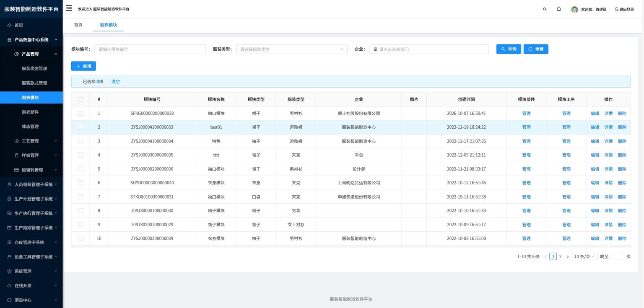This screenshot has height=308, width=644.
Task: Click the 首页 home icon in sidebar
Action: [10, 25]
